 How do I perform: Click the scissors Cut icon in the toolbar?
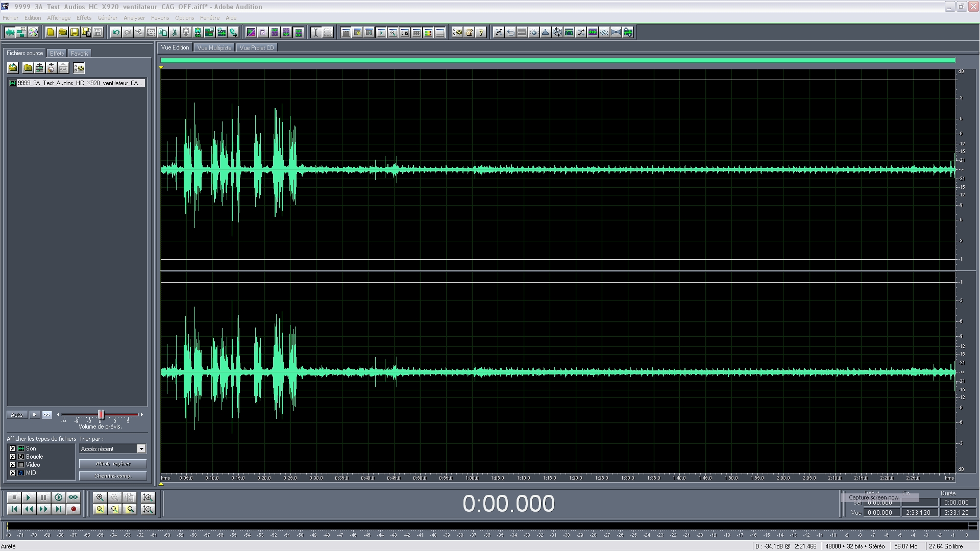(x=175, y=33)
